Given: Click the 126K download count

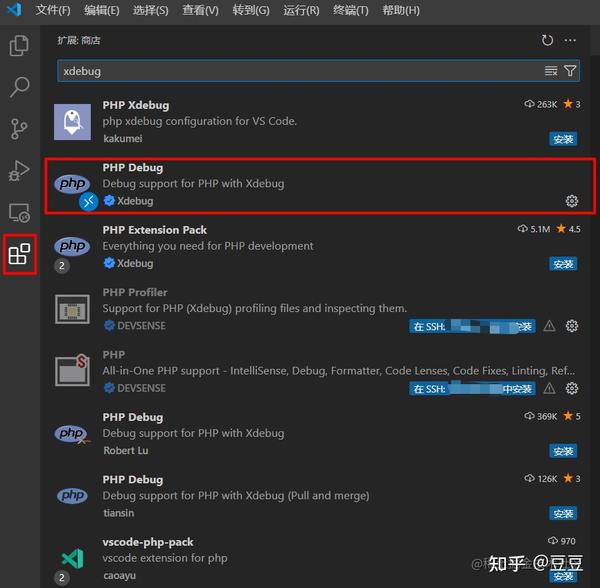Looking at the screenshot, I should pyautogui.click(x=540, y=479).
